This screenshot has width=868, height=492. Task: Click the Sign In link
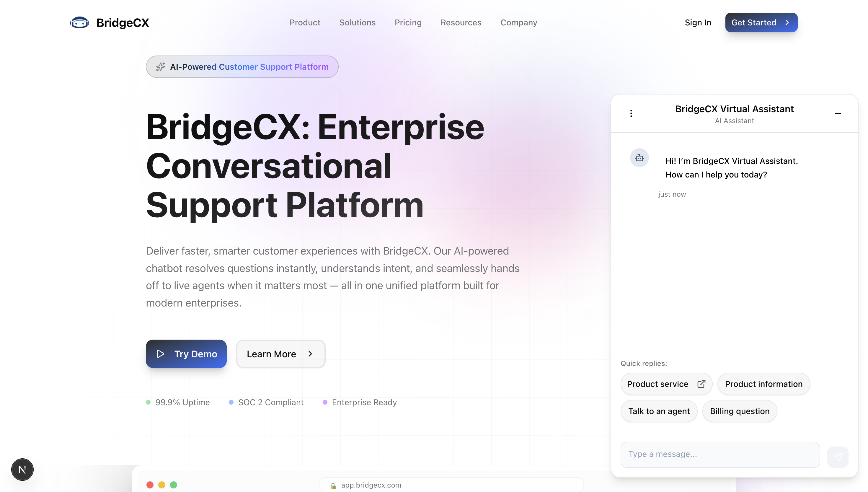(x=698, y=23)
